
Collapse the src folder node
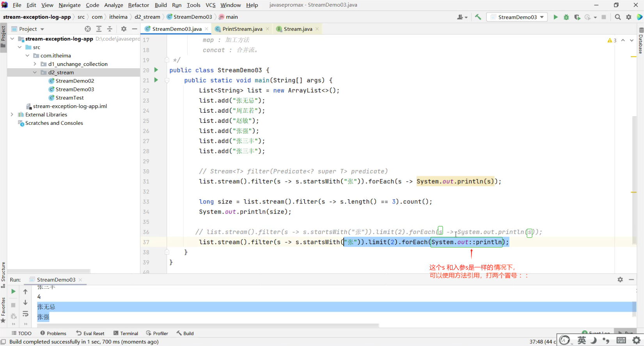20,47
